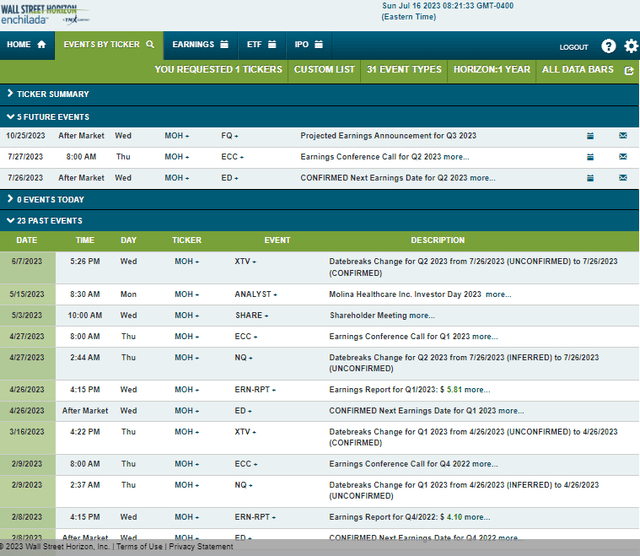Email the 10/25/2023 projected earnings event

(623, 136)
